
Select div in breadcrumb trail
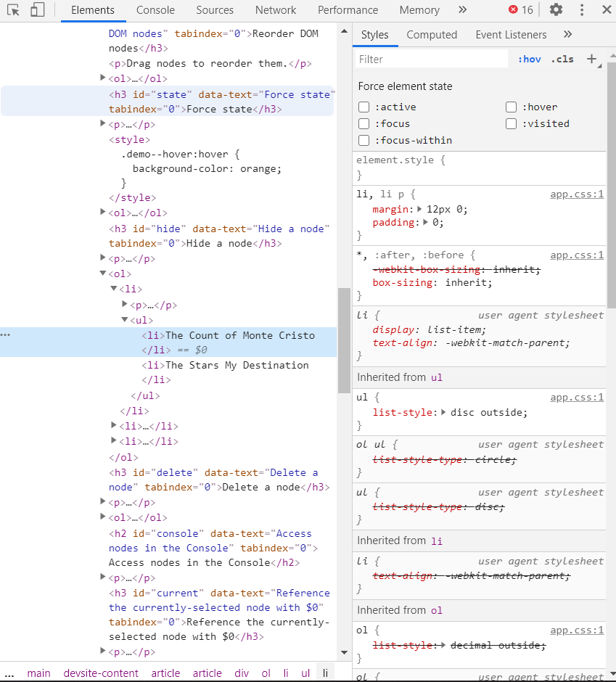pyautogui.click(x=242, y=673)
